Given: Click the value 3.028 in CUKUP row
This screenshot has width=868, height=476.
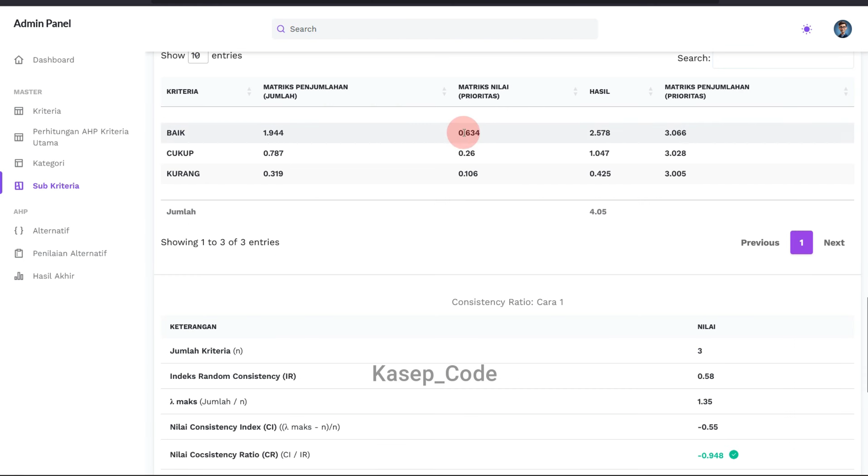Looking at the screenshot, I should tap(675, 153).
